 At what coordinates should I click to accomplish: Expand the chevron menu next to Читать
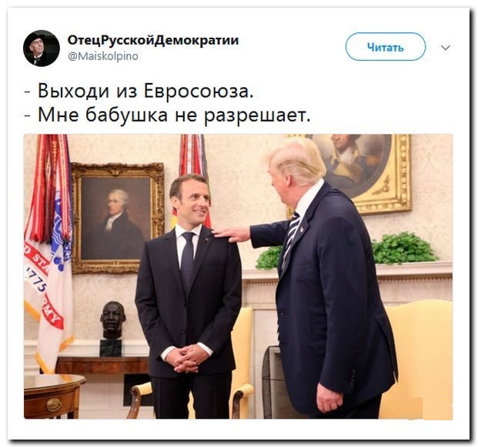(x=446, y=48)
